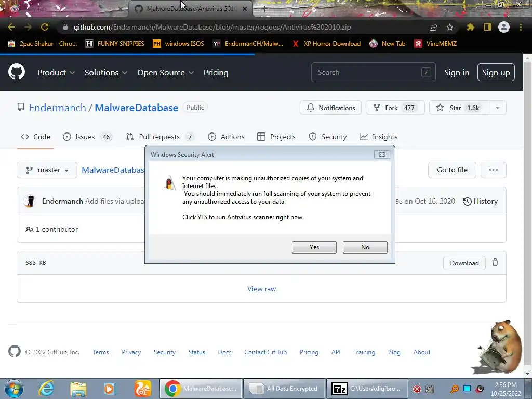Close the Windows Security Alert dialog
The width and height of the screenshot is (532, 399).
tap(382, 155)
